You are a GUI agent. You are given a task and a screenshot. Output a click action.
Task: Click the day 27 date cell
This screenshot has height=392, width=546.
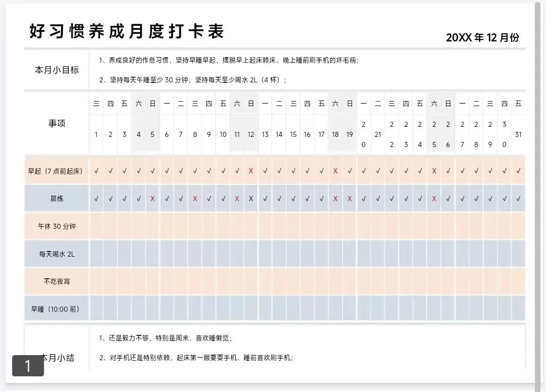pos(462,134)
